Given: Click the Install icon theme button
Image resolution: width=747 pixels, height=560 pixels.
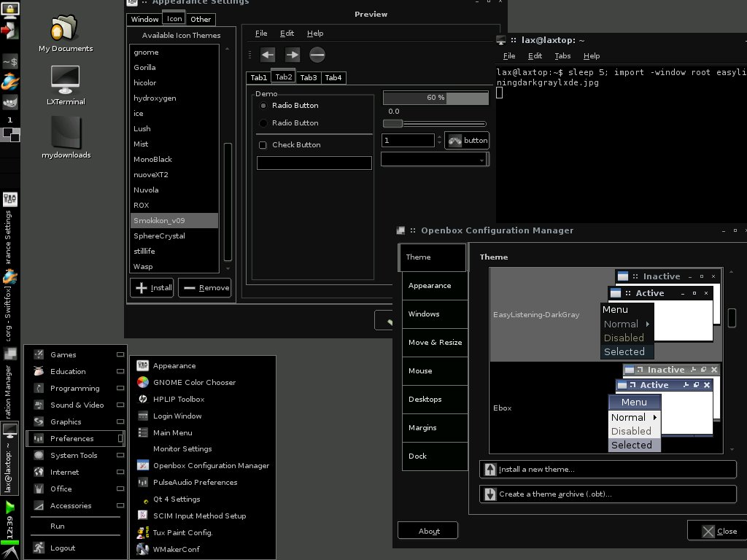Looking at the screenshot, I should [x=152, y=287].
